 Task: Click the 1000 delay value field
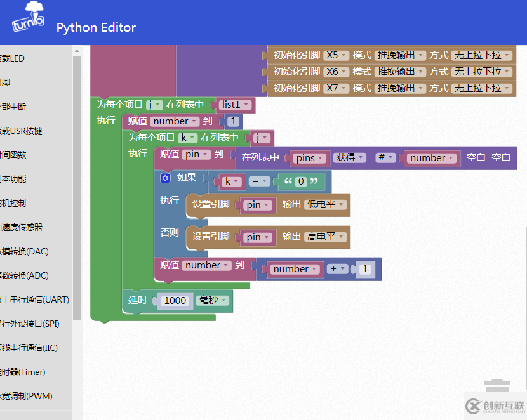coord(175,301)
